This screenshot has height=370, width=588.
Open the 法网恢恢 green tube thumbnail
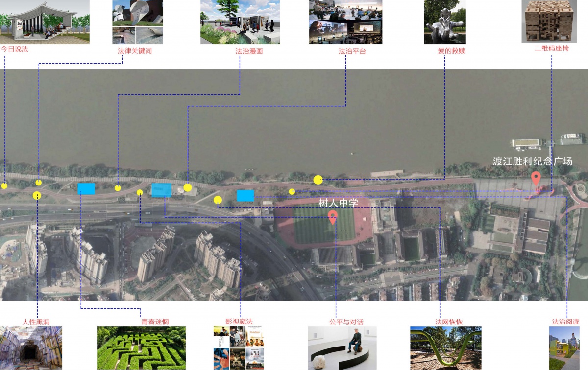click(446, 348)
